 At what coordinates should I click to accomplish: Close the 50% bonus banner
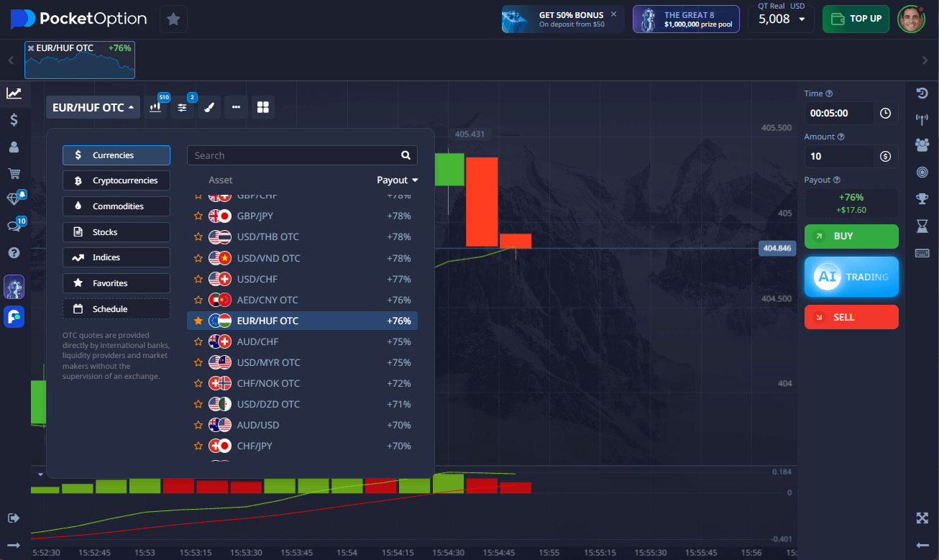point(613,14)
